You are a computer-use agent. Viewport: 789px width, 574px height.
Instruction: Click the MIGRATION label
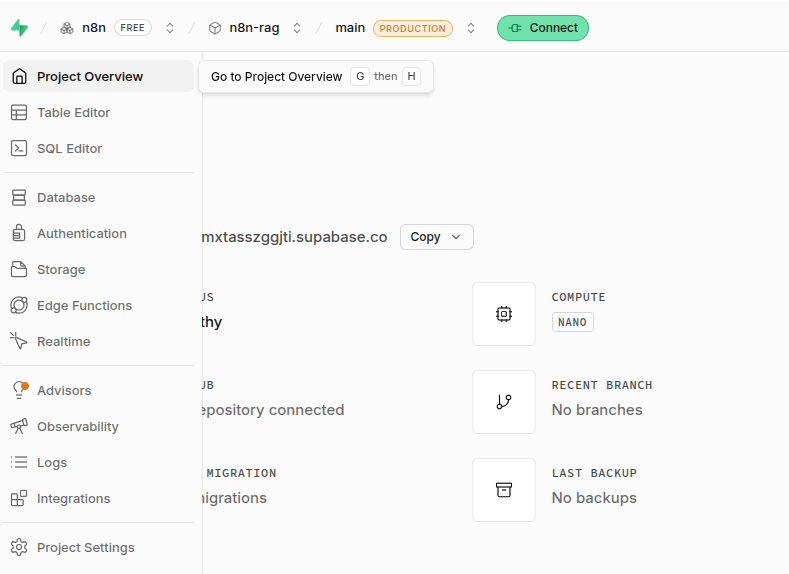click(x=242, y=473)
